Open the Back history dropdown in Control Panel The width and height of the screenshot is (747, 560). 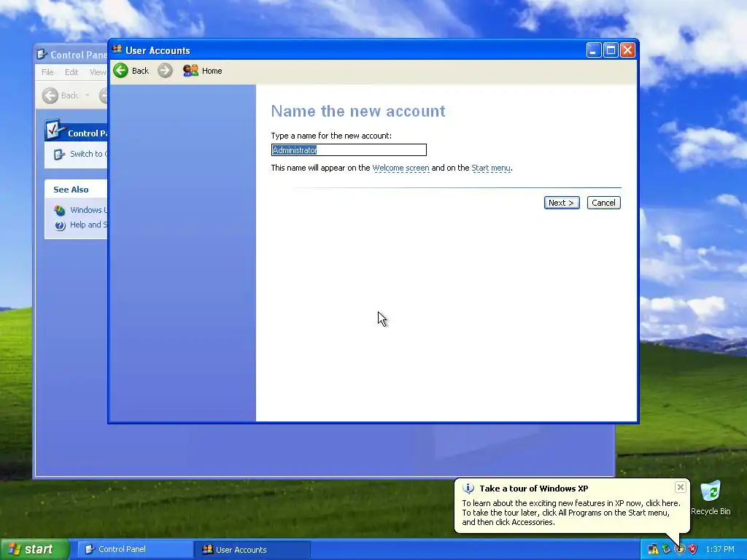(88, 96)
